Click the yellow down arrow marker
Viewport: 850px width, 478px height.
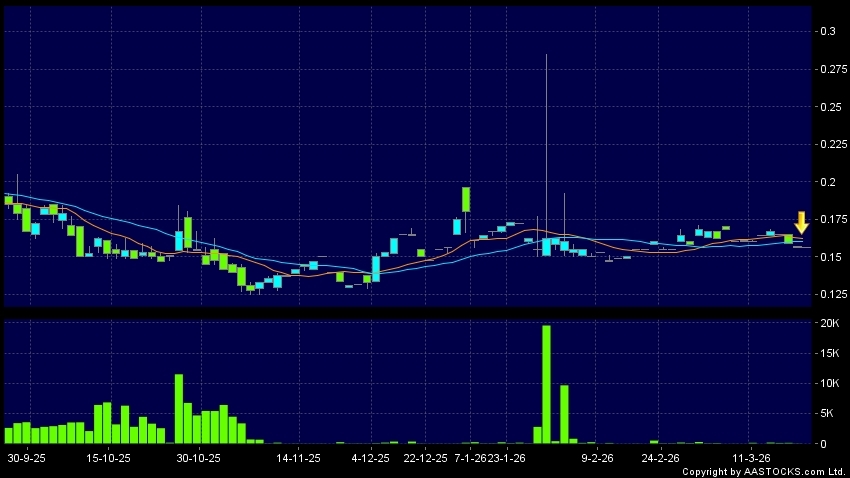(x=801, y=222)
